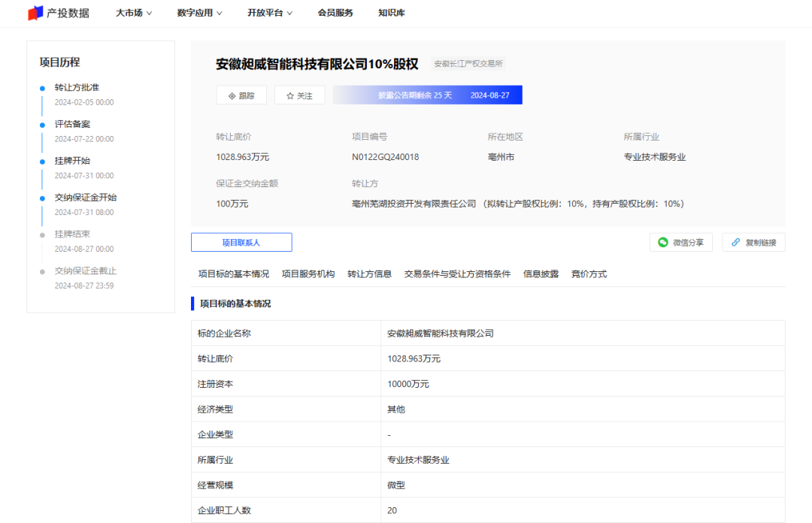Click the 安徽长江产权交易所 tag
The width and height of the screenshot is (812, 523).
tap(468, 64)
